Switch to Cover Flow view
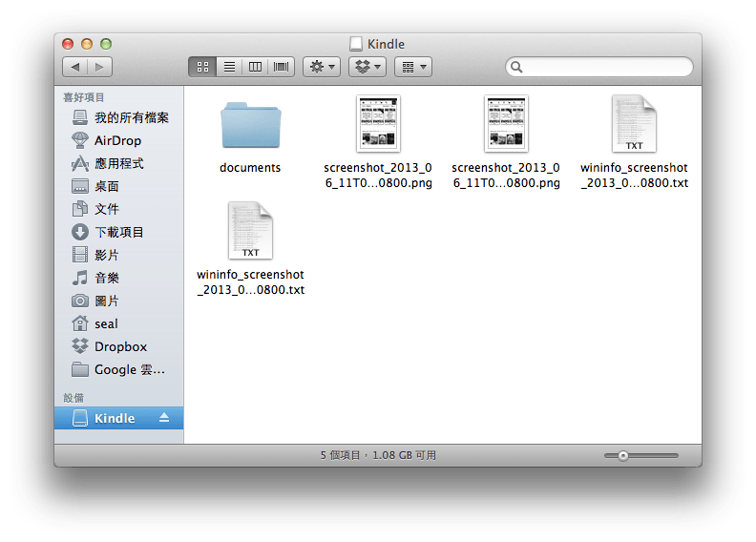Image resolution: width=756 pixels, height=542 pixels. [281, 67]
